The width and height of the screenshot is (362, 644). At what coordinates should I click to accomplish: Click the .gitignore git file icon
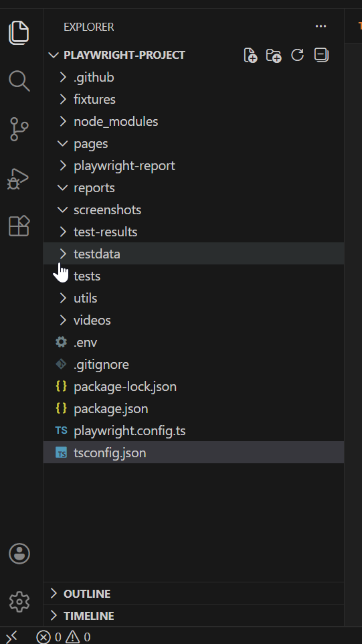tap(61, 364)
